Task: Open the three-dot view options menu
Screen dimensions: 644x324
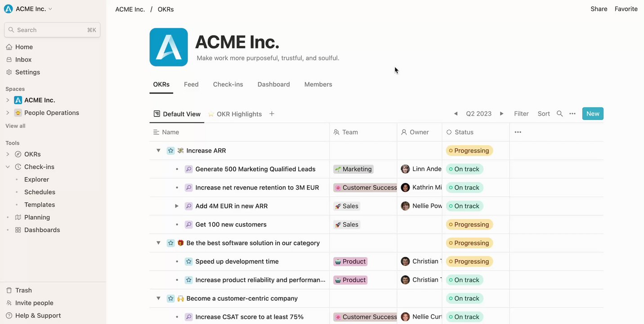Action: click(572, 114)
